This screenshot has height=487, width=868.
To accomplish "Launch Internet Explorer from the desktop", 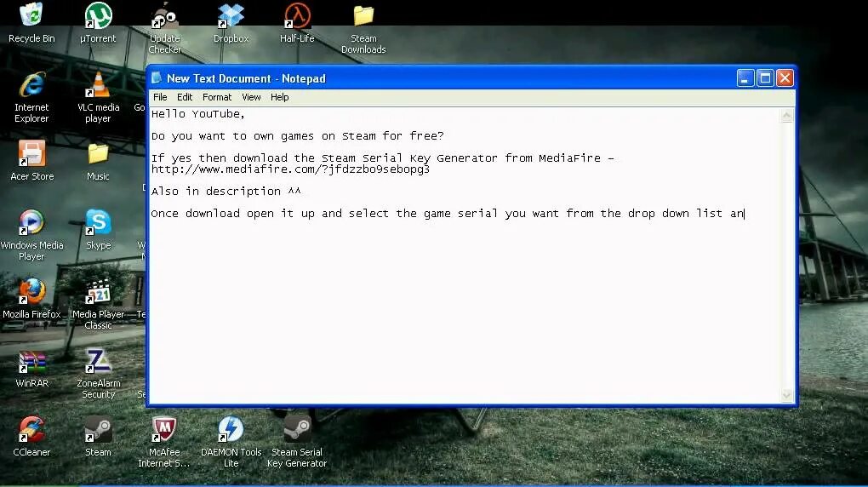I will coord(31,98).
